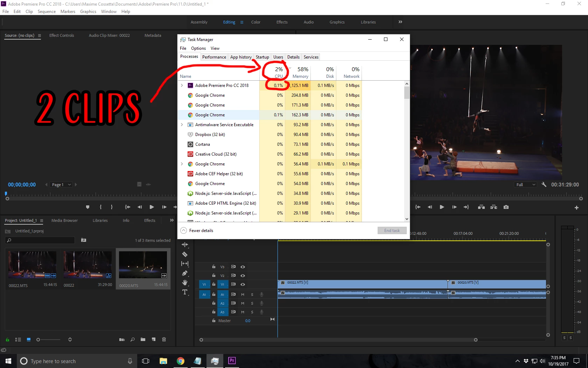This screenshot has height=368, width=588.
Task: Show hidden Project panel tabs chevron
Action: point(171,220)
